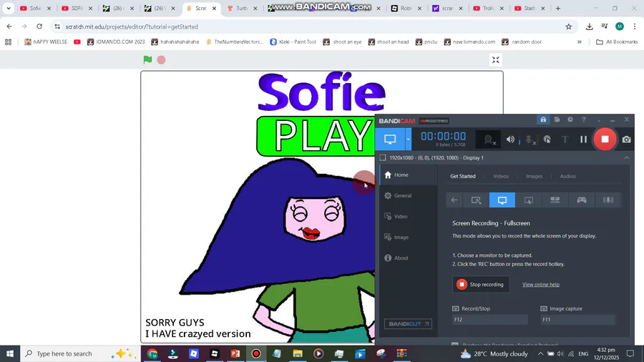Click Image capture hotkey F11 field
Image resolution: width=644 pixels, height=362 pixels.
pyautogui.click(x=578, y=319)
